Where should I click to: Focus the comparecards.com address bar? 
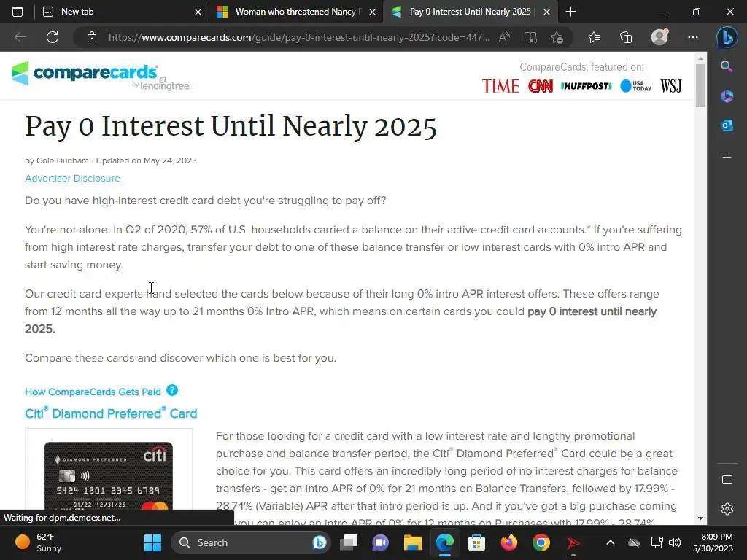click(x=298, y=37)
